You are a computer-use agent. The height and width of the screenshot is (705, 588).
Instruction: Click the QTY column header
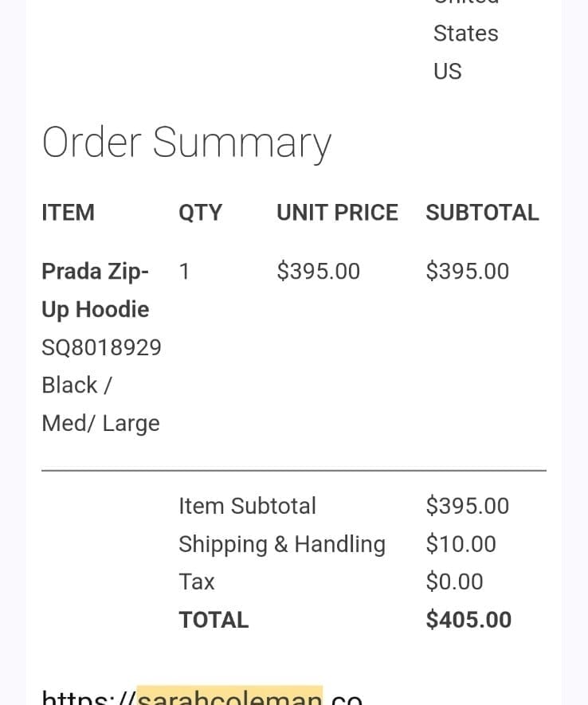(x=201, y=213)
